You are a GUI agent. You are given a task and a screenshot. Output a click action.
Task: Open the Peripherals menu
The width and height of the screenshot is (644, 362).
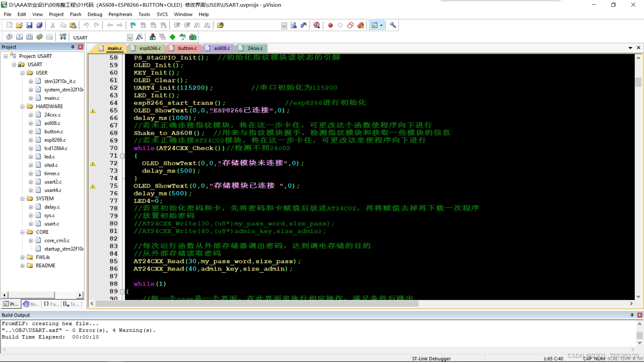(x=120, y=14)
